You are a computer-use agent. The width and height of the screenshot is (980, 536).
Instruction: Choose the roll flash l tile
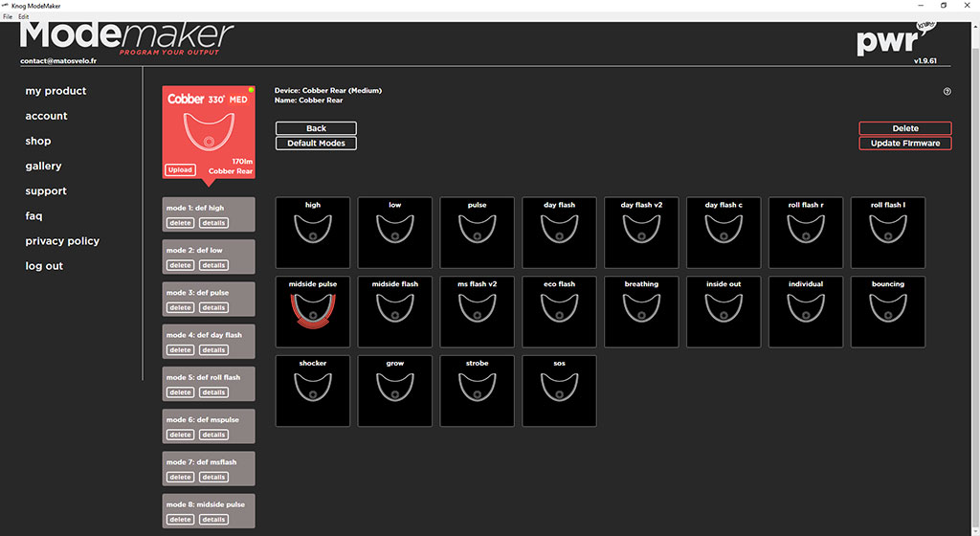tap(888, 233)
